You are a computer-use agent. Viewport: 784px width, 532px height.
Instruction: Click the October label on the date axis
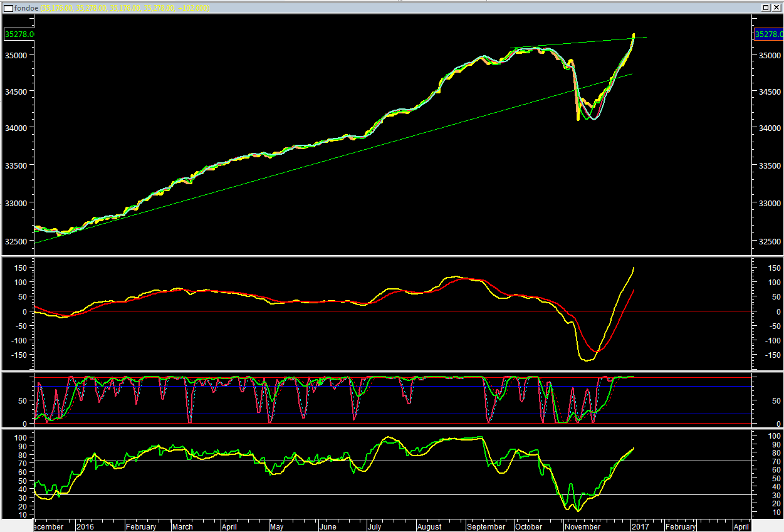click(x=529, y=527)
